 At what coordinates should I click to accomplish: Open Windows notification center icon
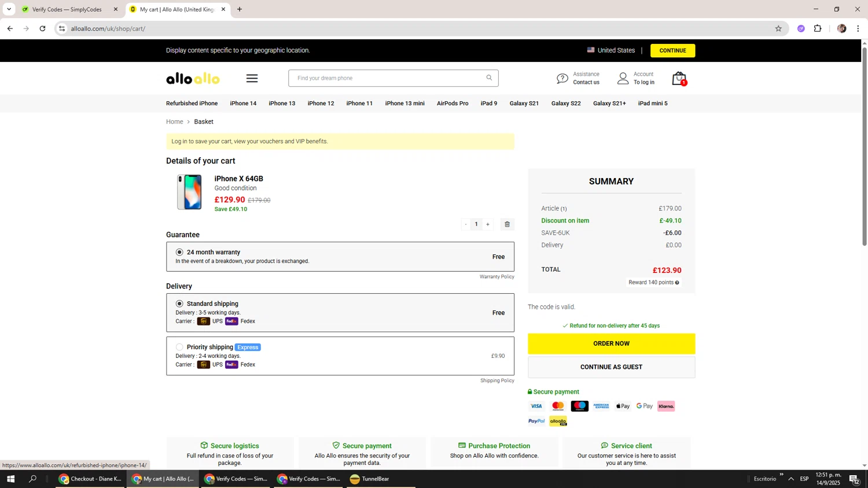tap(854, 479)
